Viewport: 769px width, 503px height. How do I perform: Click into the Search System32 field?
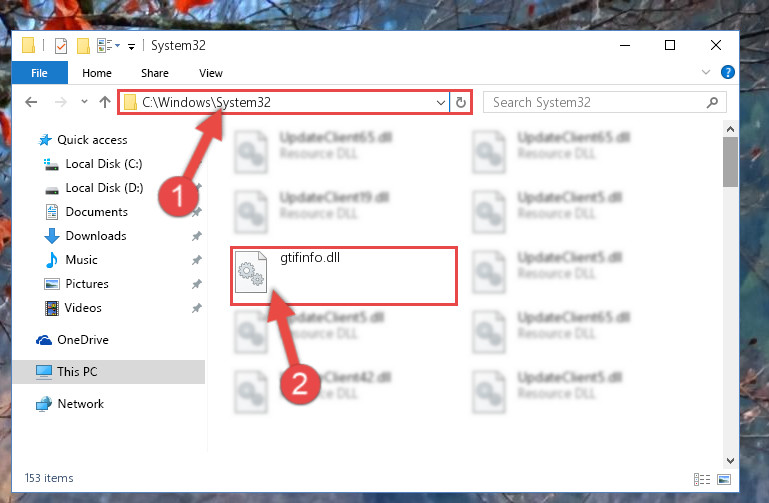(604, 102)
